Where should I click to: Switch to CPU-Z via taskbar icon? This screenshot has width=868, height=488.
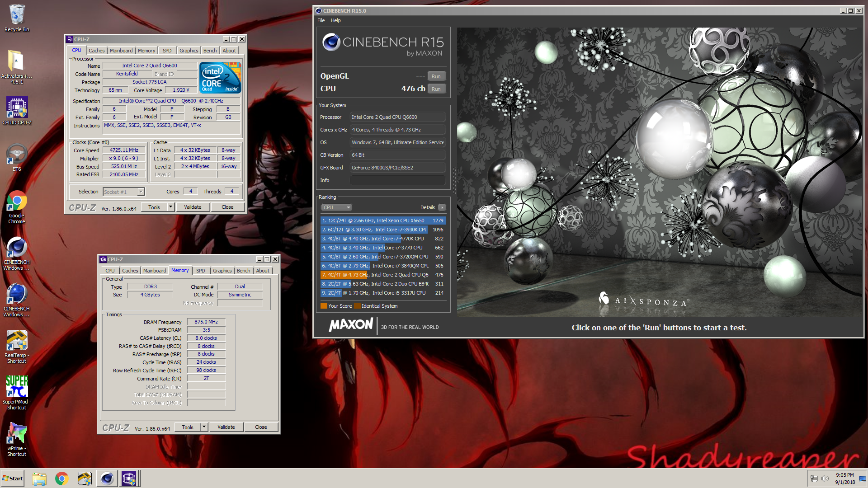point(129,479)
